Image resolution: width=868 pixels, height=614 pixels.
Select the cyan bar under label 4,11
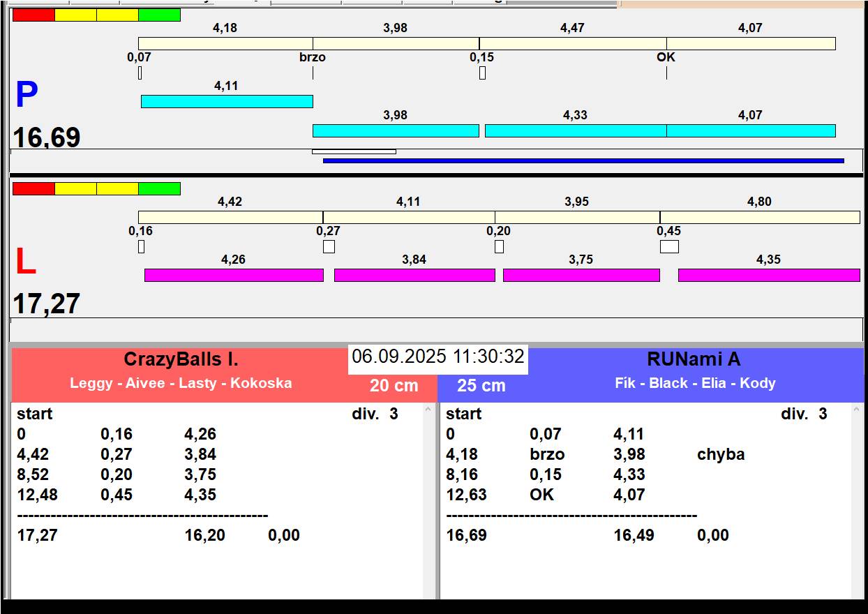pyautogui.click(x=227, y=101)
